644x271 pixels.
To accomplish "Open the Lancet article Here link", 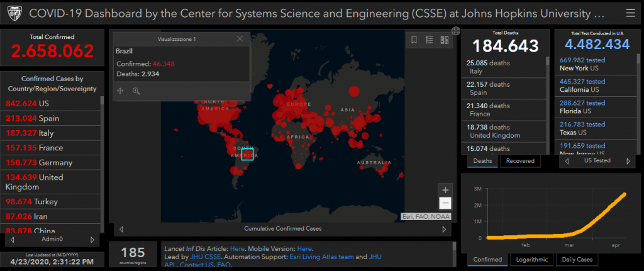I will click(237, 249).
